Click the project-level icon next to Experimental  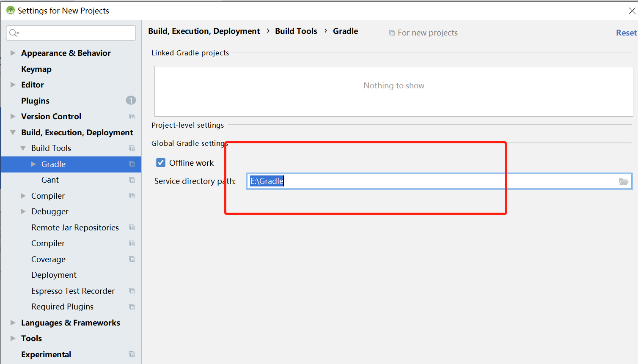coord(132,354)
